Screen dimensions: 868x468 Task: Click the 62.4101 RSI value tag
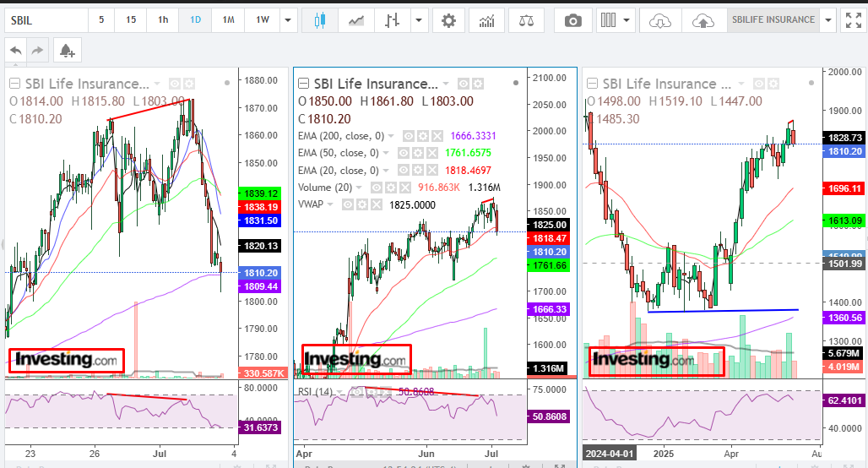[844, 400]
